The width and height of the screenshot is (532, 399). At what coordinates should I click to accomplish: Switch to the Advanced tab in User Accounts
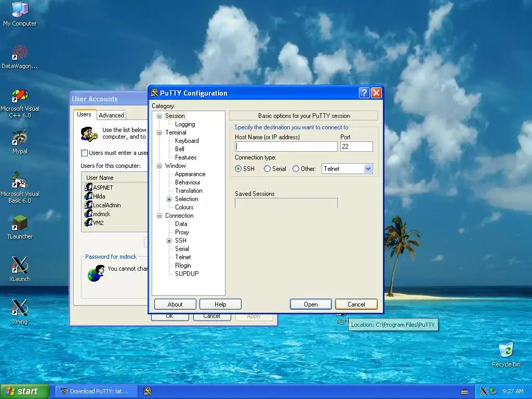tap(111, 115)
